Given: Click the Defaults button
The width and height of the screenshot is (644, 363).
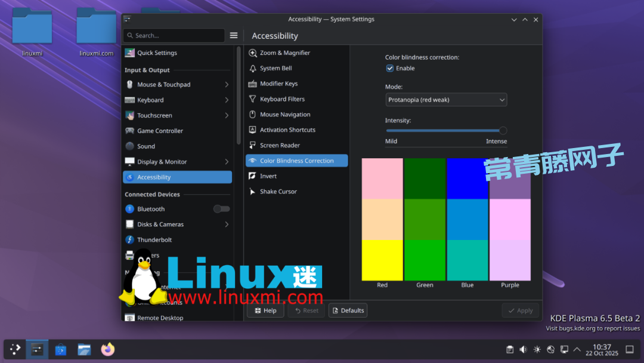Looking at the screenshot, I should 348,310.
